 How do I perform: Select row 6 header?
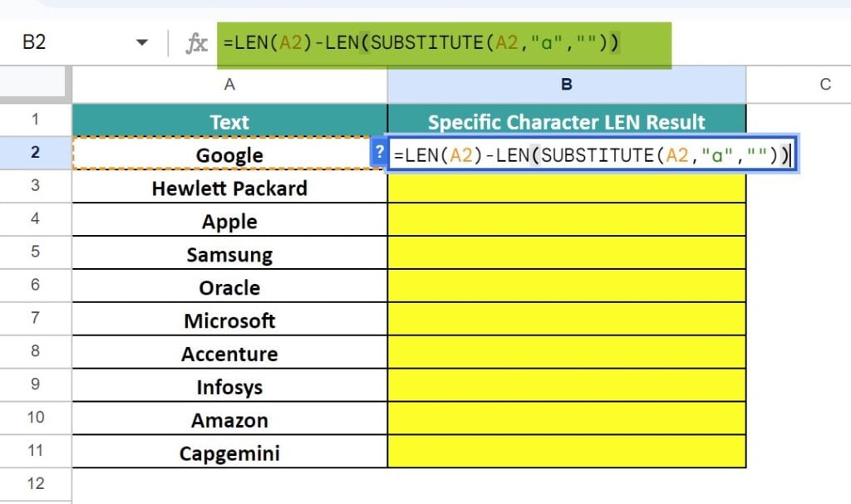(x=35, y=285)
